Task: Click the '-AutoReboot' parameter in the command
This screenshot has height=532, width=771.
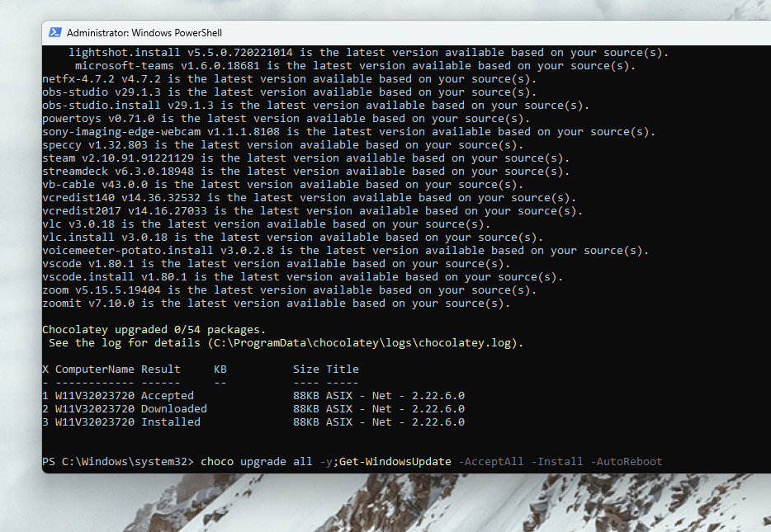Action: click(x=626, y=462)
